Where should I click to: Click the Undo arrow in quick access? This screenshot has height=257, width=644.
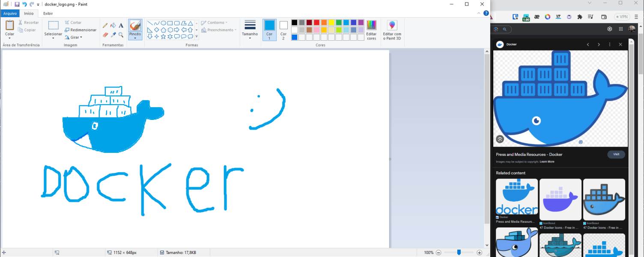pos(24,4)
